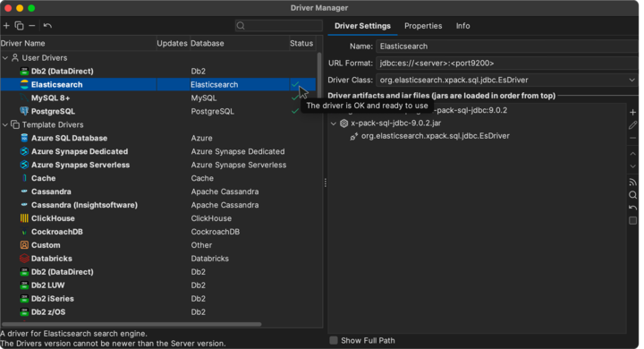This screenshot has width=644, height=349.
Task: Click the x-pack jar package icon
Action: coord(343,123)
